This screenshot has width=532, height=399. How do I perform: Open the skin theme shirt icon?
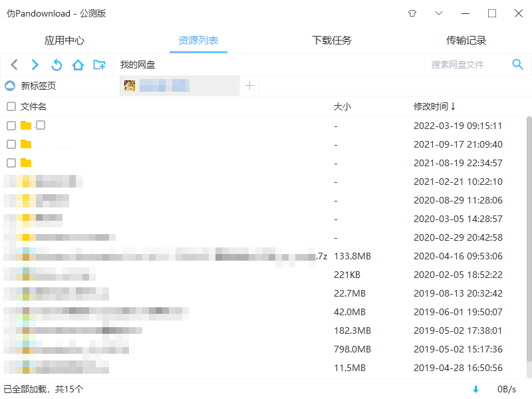click(412, 13)
